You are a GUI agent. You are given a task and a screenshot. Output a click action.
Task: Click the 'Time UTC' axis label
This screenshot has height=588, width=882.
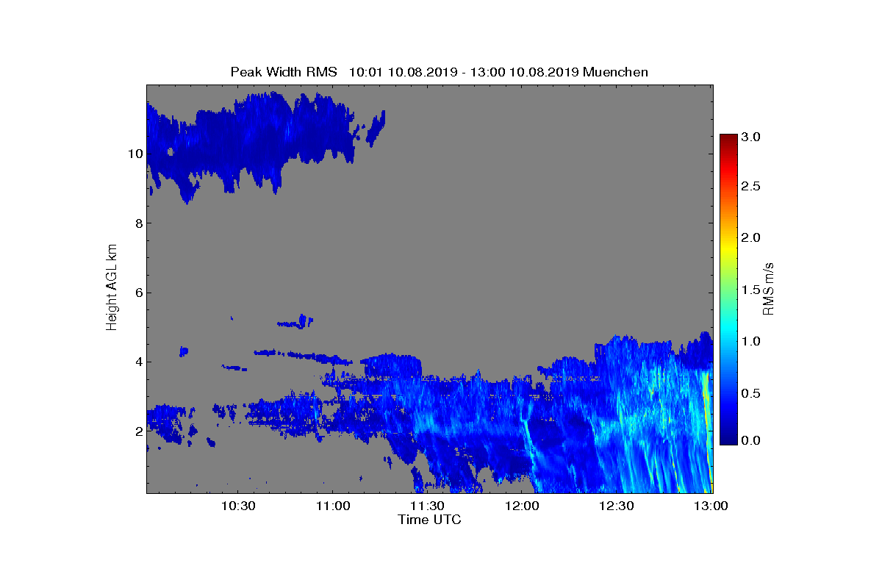point(429,520)
